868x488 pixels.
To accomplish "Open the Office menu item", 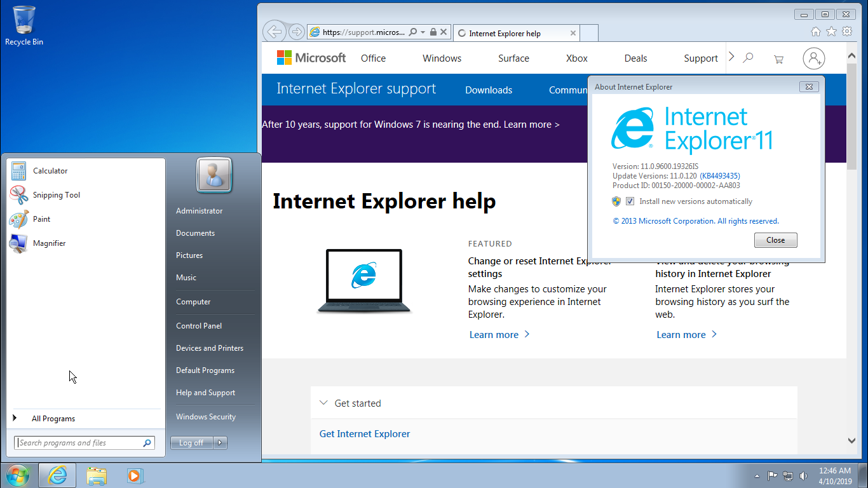I will tap(374, 58).
